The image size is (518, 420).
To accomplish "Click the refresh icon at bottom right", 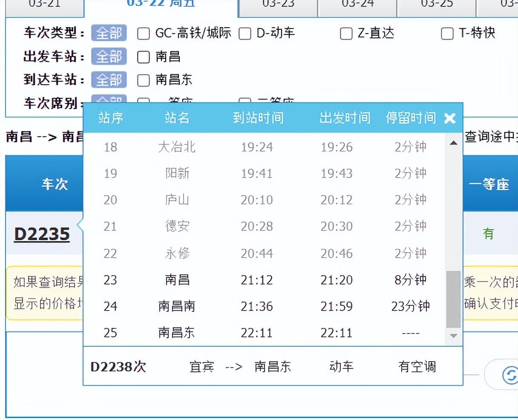I will [509, 375].
